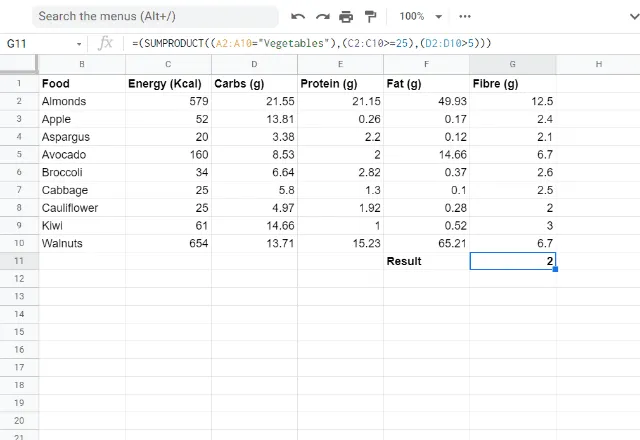The width and height of the screenshot is (640, 440).
Task: Select the Energy (Kcal) header cell
Action: click(168, 83)
